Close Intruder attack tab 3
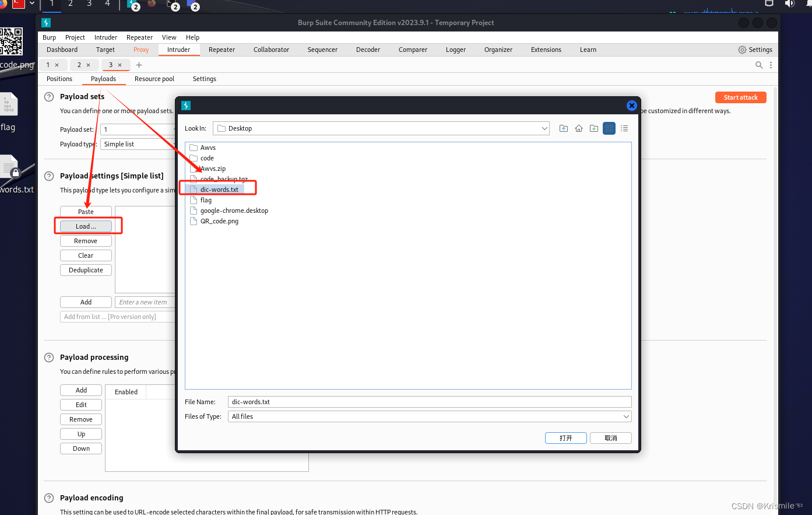Screen dimensions: 812x515 point(119,65)
